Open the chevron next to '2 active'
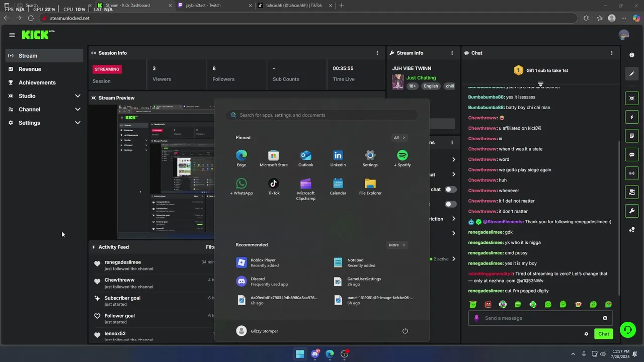The width and height of the screenshot is (644, 362). (453, 259)
